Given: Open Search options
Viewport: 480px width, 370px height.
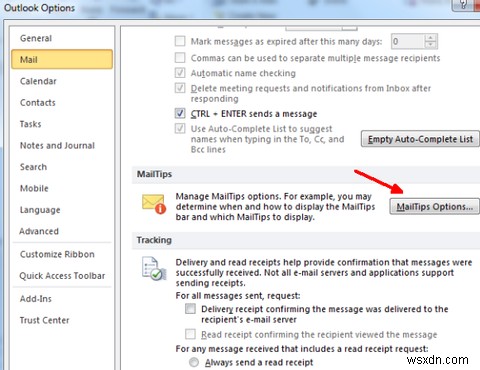Looking at the screenshot, I should click(33, 167).
